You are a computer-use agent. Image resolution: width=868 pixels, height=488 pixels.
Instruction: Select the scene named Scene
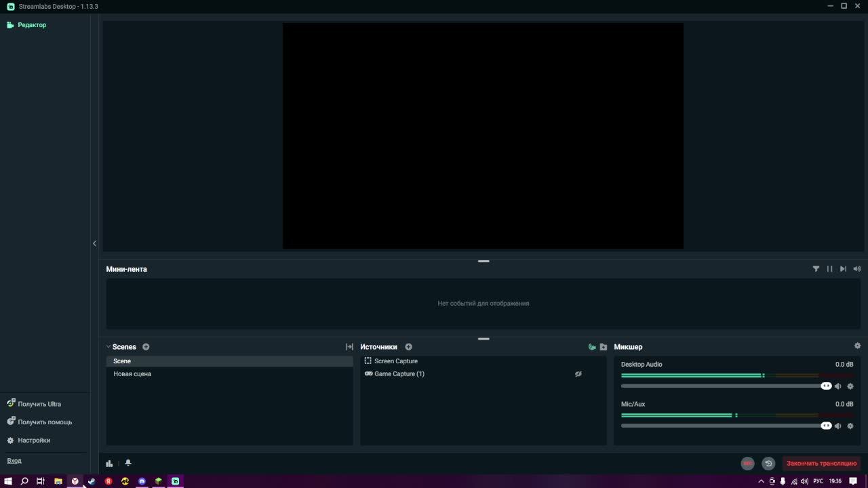click(x=229, y=361)
